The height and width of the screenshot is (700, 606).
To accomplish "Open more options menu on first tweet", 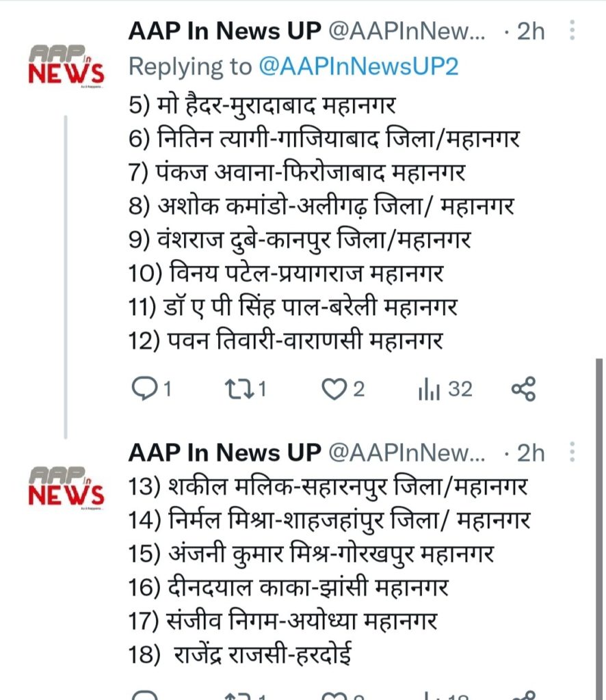I will pos(572,31).
